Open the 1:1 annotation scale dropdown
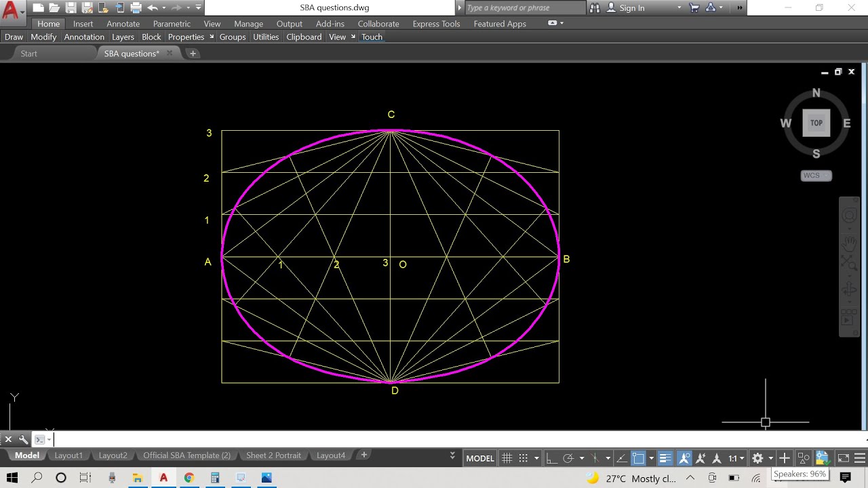The height and width of the screenshot is (488, 868). [736, 458]
